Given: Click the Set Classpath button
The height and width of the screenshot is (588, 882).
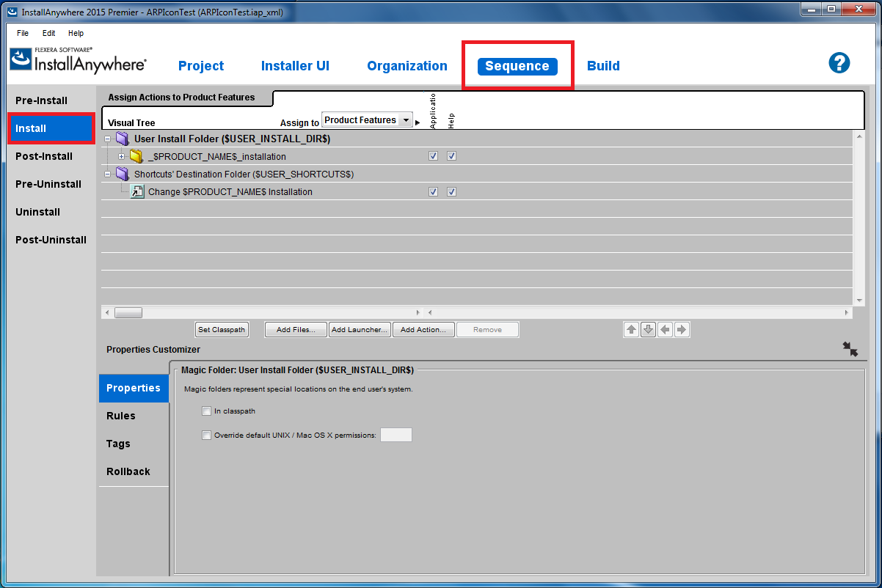Looking at the screenshot, I should click(222, 330).
